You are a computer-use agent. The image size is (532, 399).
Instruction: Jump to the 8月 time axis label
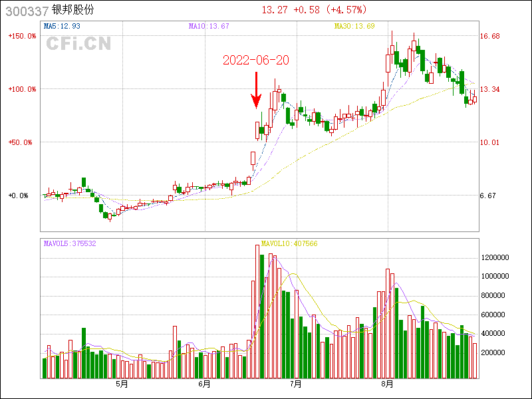click(x=388, y=384)
